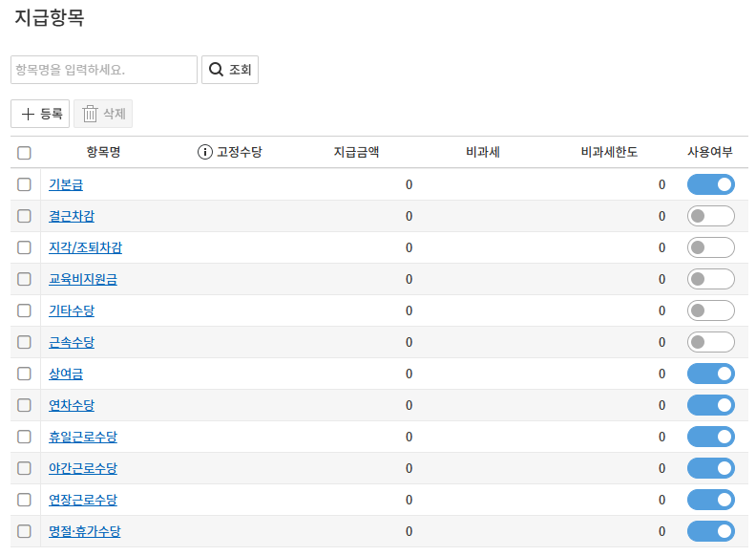
Task: Click the info icon beside 고정수당
Action: [x=204, y=152]
